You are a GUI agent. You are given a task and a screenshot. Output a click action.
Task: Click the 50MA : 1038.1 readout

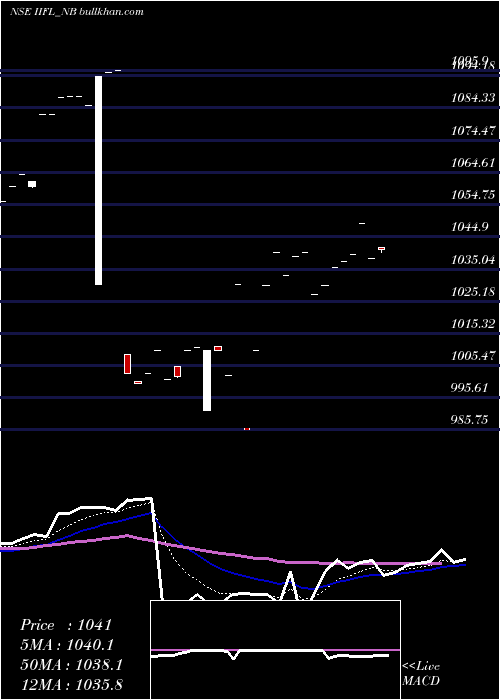[71, 665]
